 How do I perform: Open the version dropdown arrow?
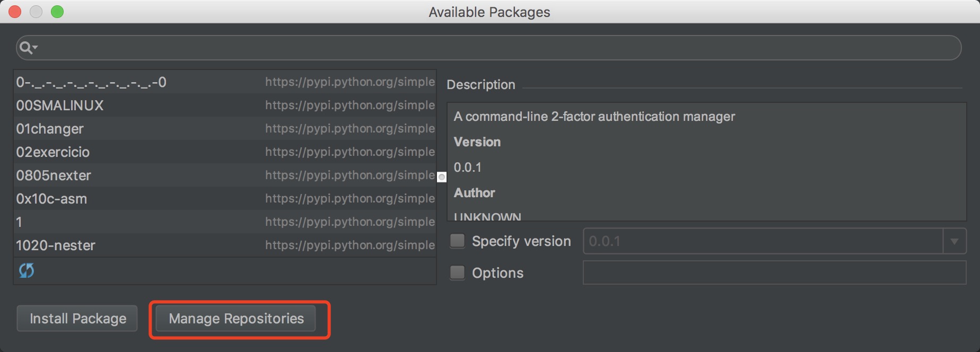point(955,242)
